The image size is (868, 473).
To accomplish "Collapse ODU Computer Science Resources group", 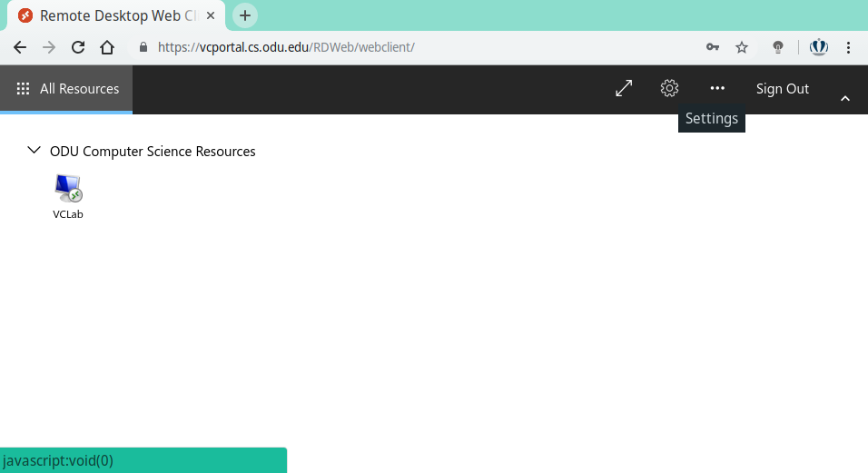I will click(x=34, y=150).
